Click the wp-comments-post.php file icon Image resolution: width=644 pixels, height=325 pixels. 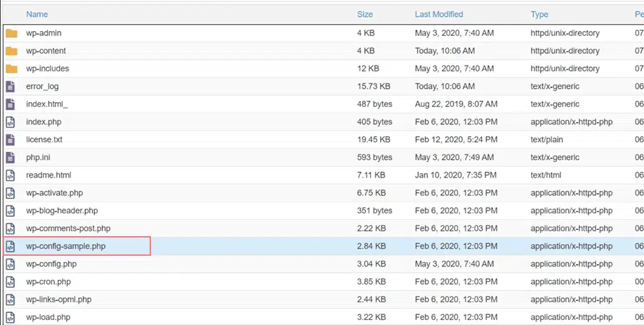(10, 229)
